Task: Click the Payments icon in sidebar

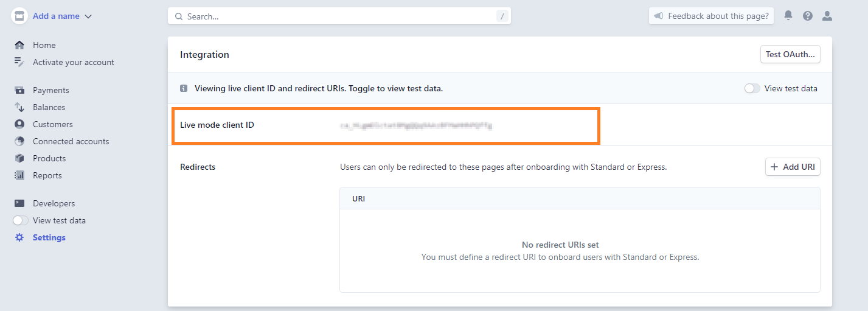Action: click(x=19, y=90)
